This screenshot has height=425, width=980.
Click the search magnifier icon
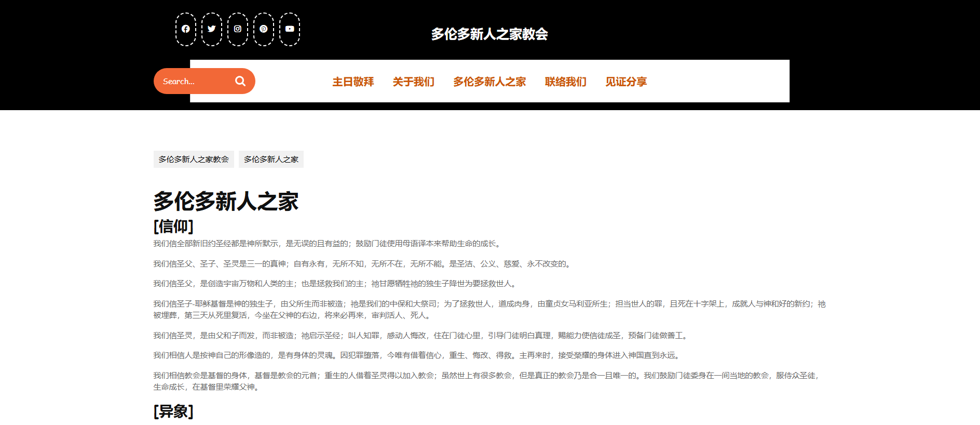pyautogui.click(x=240, y=81)
